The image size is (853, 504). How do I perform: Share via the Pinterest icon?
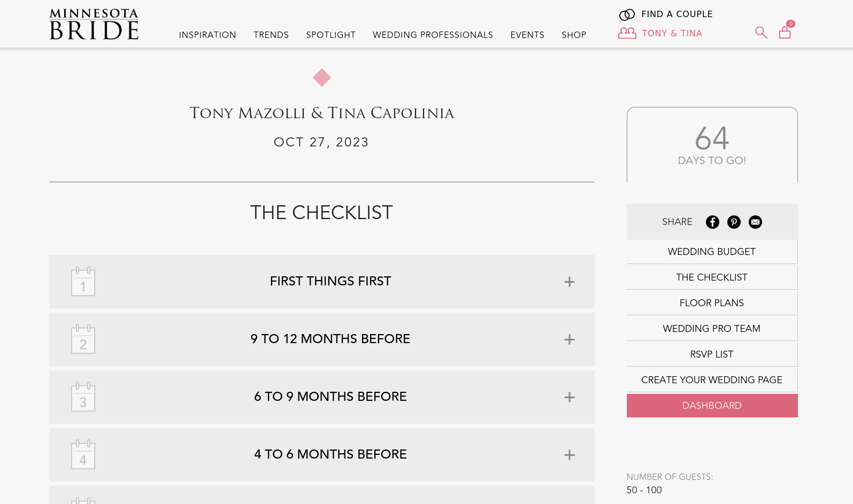[x=734, y=222]
